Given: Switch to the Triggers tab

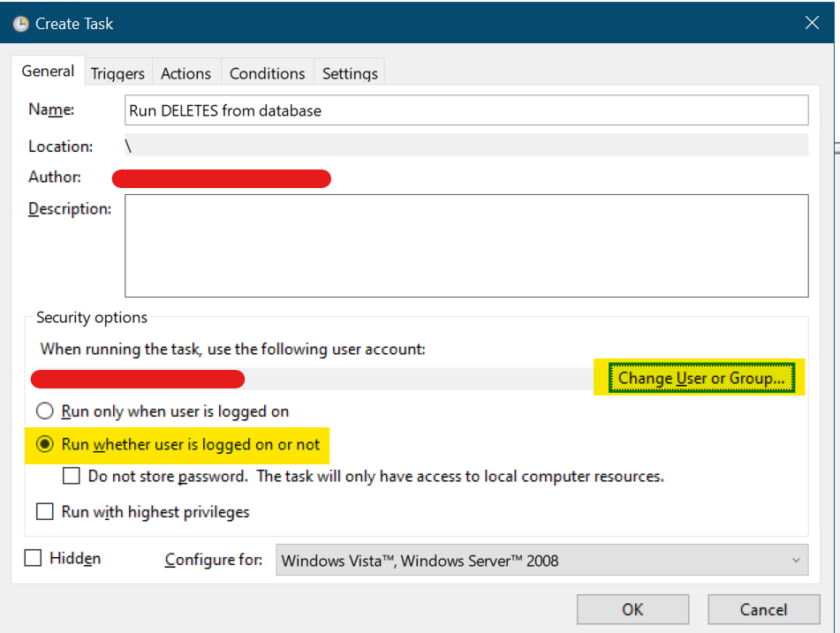Looking at the screenshot, I should coord(117,73).
